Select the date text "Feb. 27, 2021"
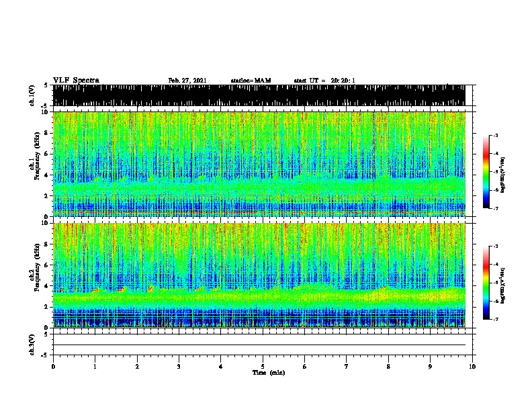Image resolution: width=532 pixels, height=411 pixels. click(187, 81)
